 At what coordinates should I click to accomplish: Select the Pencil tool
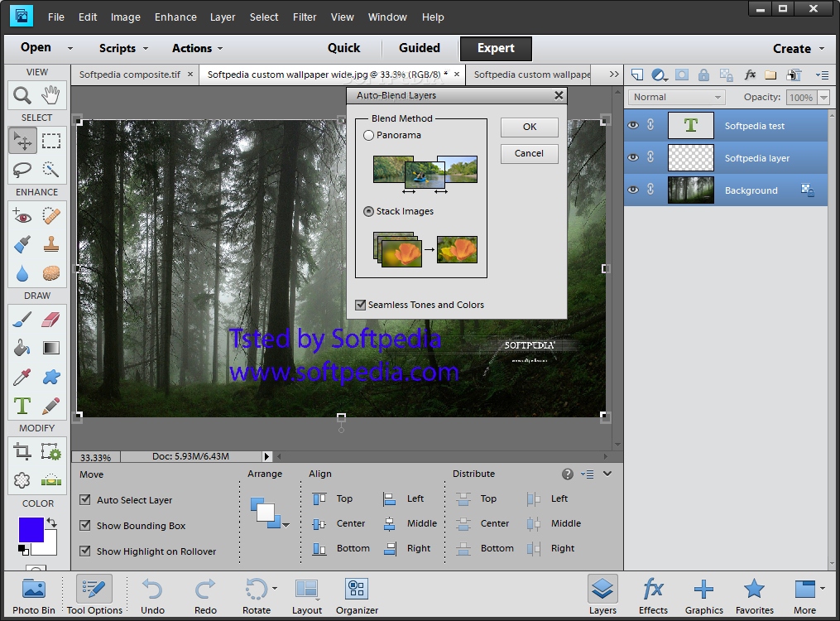click(x=50, y=406)
